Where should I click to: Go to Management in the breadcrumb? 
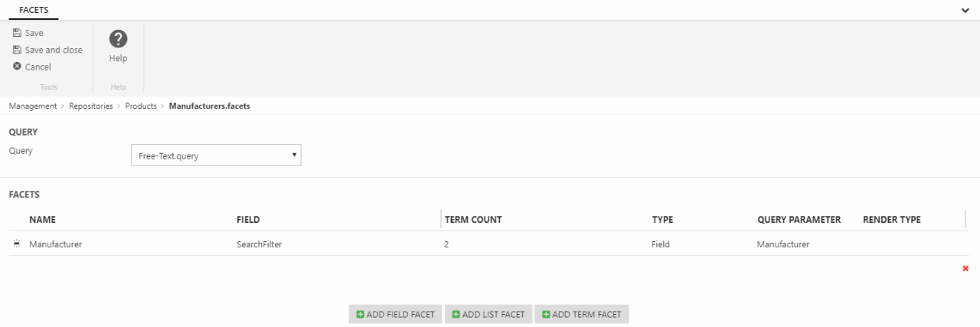32,106
